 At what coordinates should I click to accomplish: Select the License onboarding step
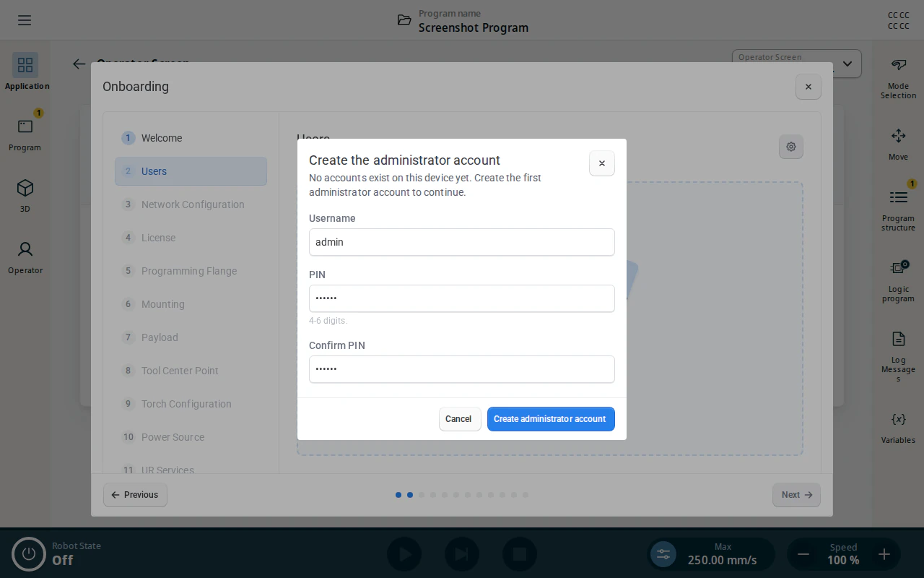[x=191, y=238]
